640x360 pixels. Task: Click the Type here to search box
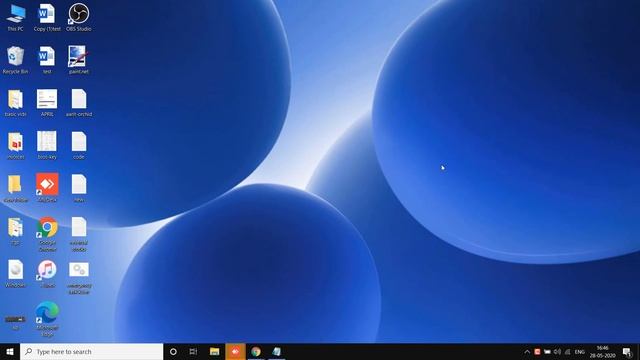coord(91,351)
